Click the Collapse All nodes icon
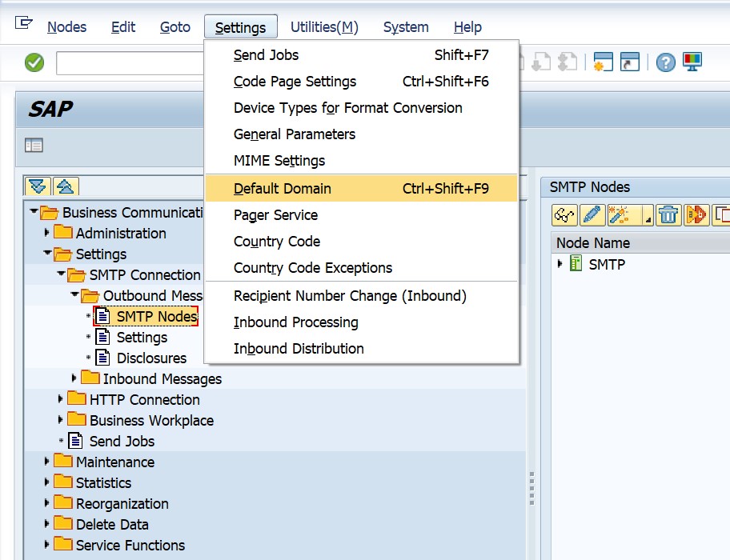This screenshot has height=560, width=730. tap(66, 186)
